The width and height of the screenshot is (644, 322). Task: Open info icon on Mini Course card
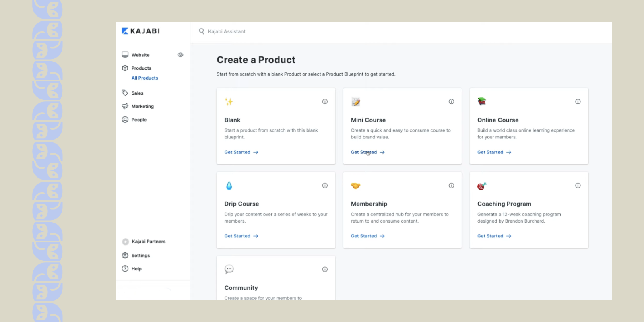(451, 101)
